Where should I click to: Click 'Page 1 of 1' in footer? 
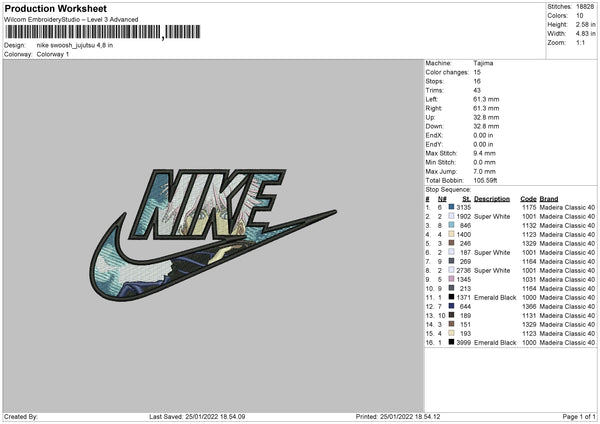point(579,416)
